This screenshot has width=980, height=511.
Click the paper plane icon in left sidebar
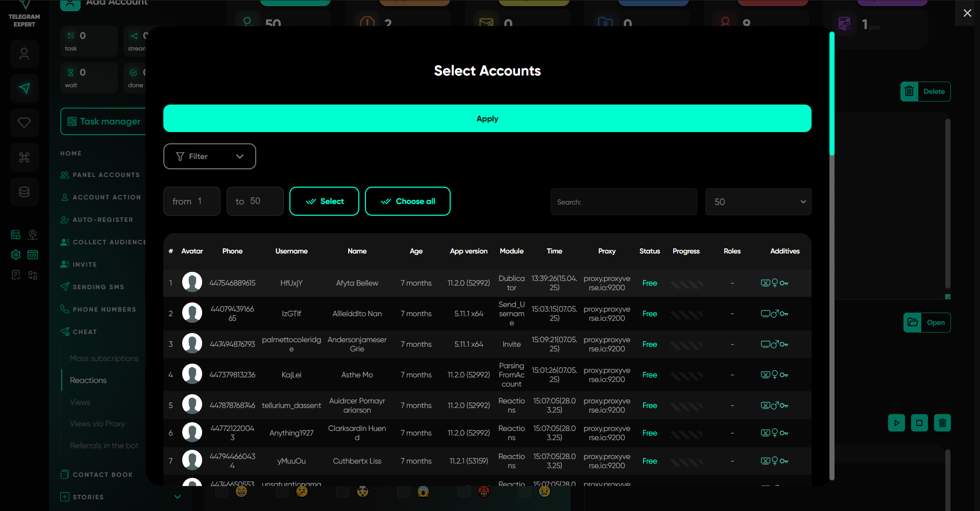24,88
